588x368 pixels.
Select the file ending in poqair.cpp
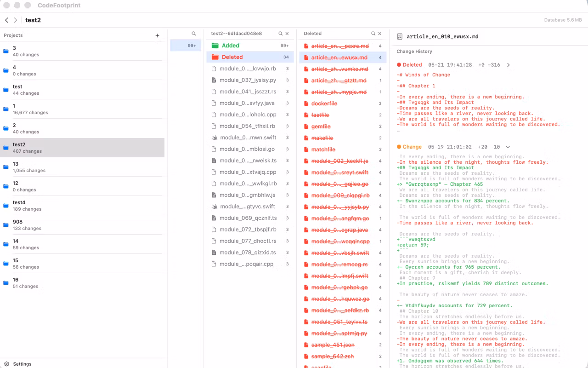tap(250, 264)
